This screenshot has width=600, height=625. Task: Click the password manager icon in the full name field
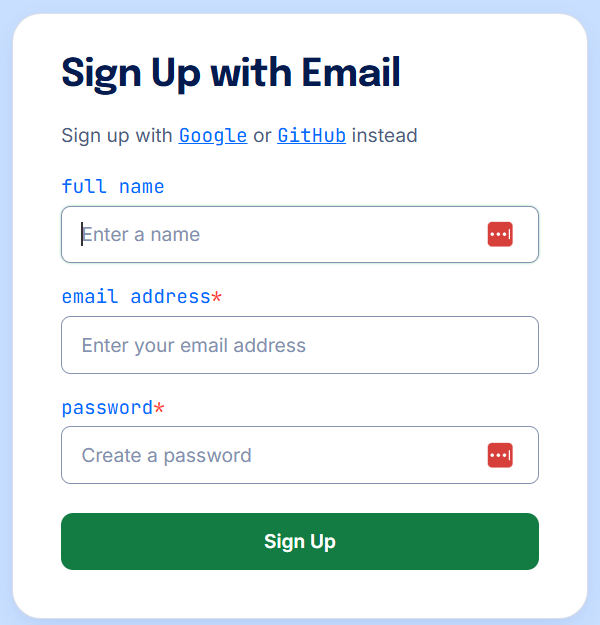pos(500,235)
